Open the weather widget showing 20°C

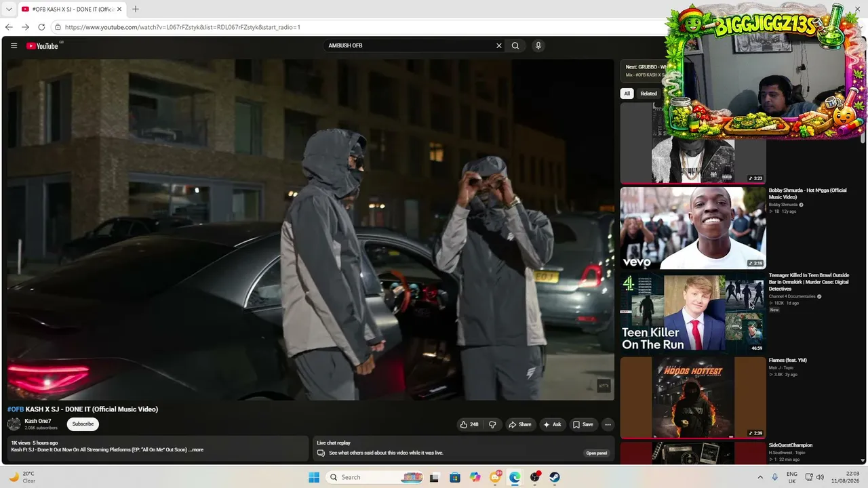click(x=23, y=477)
